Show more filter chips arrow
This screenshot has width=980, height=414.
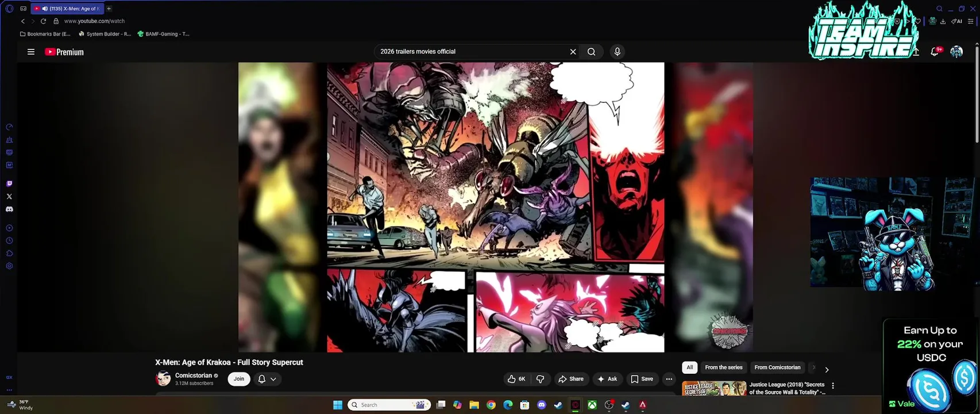827,370
